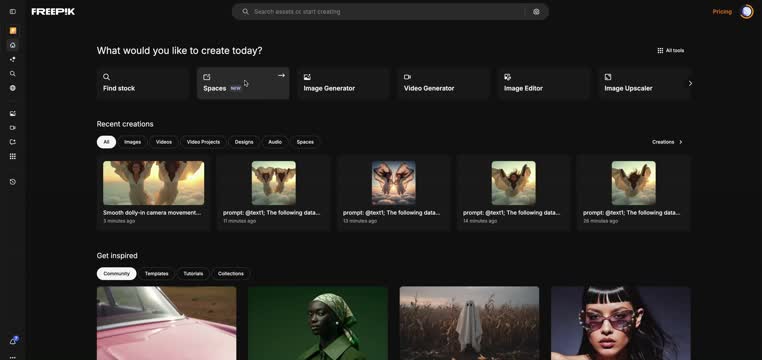Select the Videos filter tab
Screen dimensions: 762x360
pos(164,142)
